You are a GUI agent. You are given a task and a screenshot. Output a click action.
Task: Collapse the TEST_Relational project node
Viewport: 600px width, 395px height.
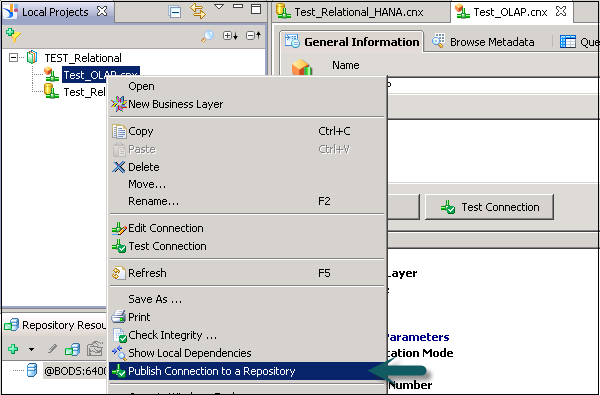tap(14, 58)
